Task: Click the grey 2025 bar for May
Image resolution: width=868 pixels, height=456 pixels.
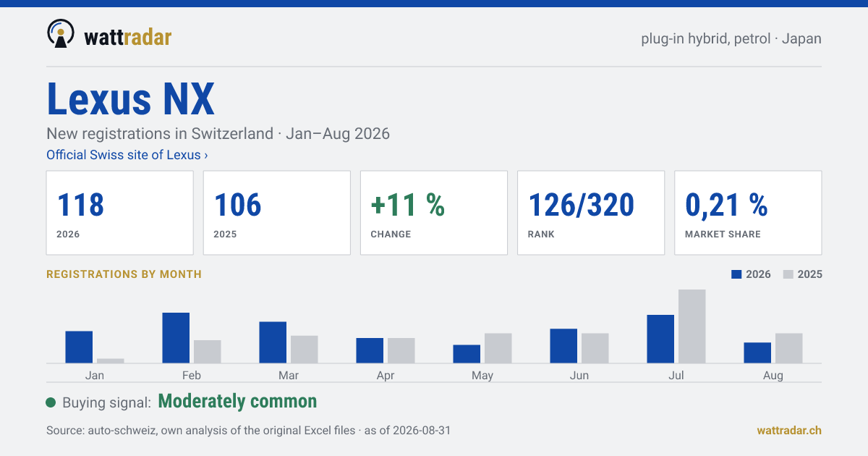Action: (498, 348)
